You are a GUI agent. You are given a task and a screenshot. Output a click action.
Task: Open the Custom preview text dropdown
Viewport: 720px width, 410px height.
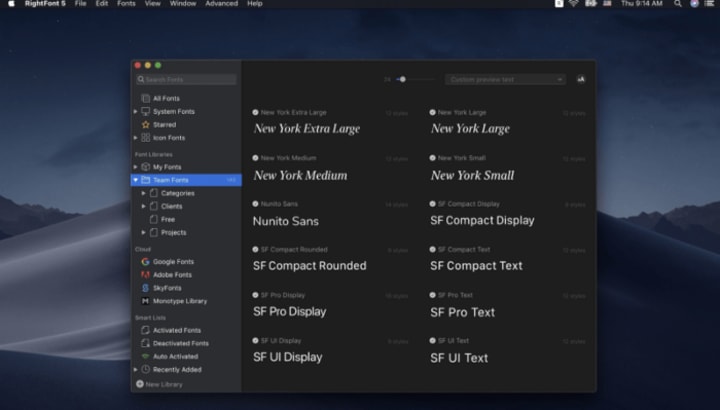(x=505, y=79)
